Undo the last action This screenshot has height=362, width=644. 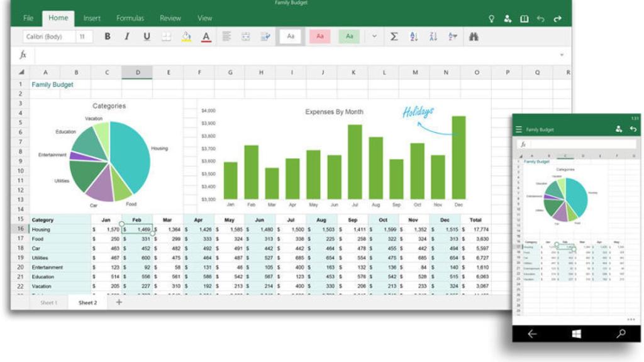541,19
